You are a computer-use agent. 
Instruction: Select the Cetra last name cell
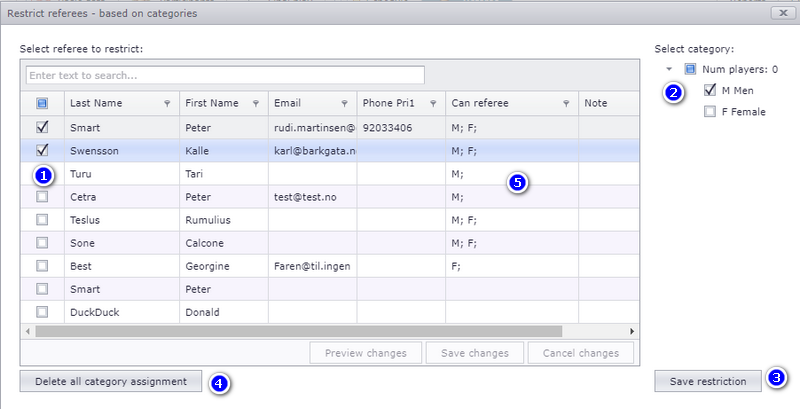tap(122, 197)
